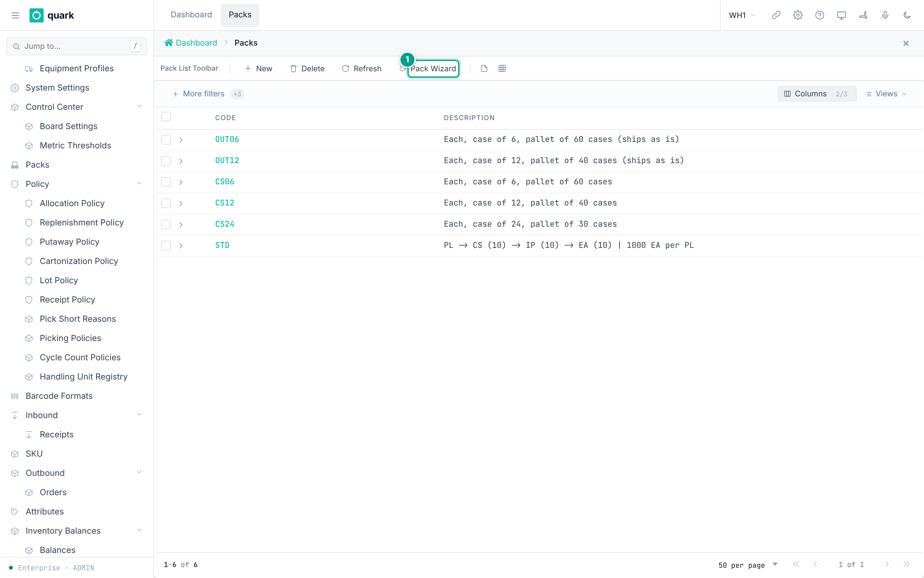Viewport: 924px width, 578px height.
Task: Click the quark logo icon
Action: click(x=37, y=15)
